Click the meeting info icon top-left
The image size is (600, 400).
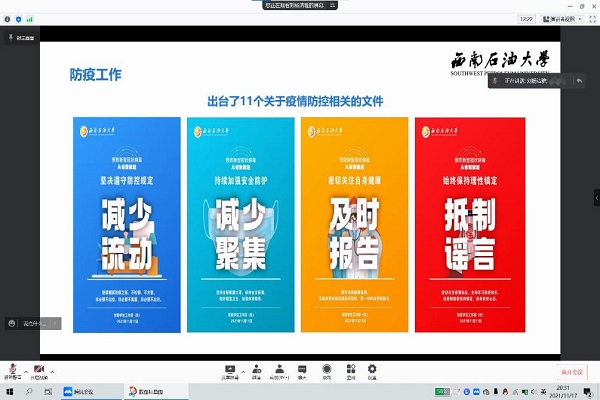[x=8, y=18]
